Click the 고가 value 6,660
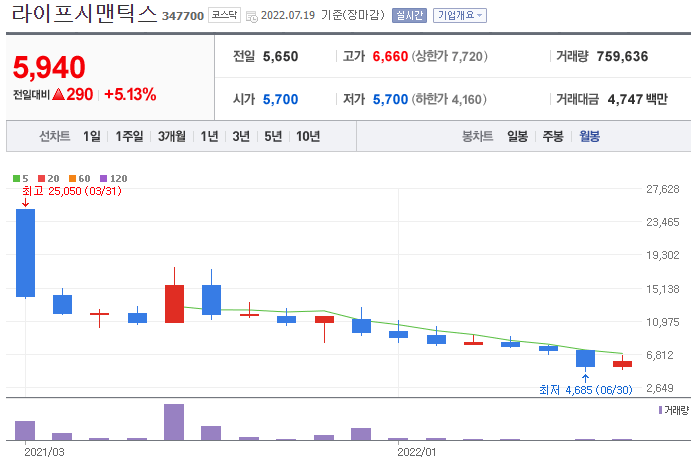This screenshot has height=463, width=691. pos(390,56)
